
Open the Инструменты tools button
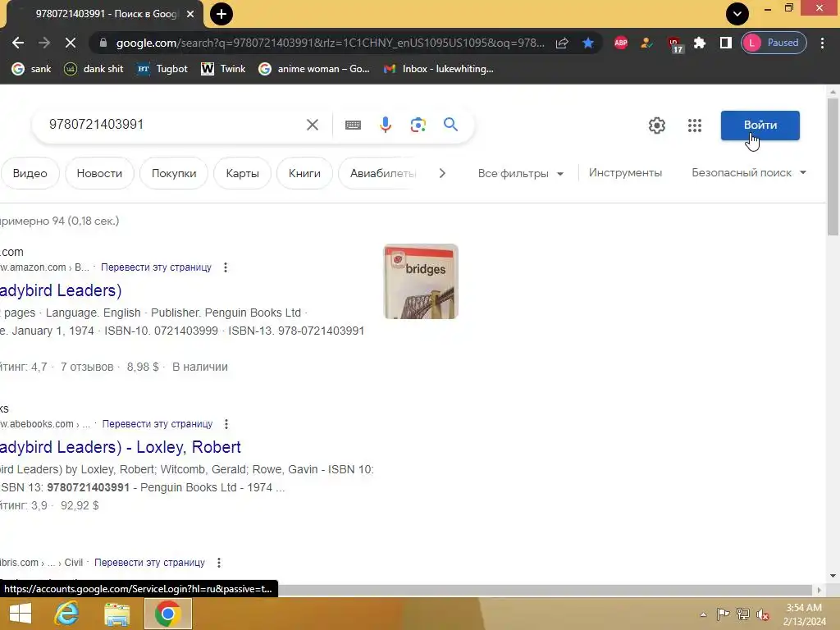625,172
